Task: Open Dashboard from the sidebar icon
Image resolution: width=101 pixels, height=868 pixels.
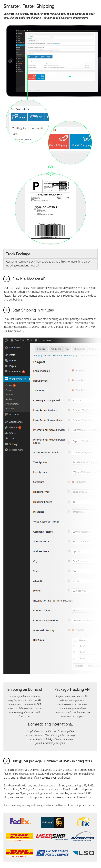Action: point(6,347)
